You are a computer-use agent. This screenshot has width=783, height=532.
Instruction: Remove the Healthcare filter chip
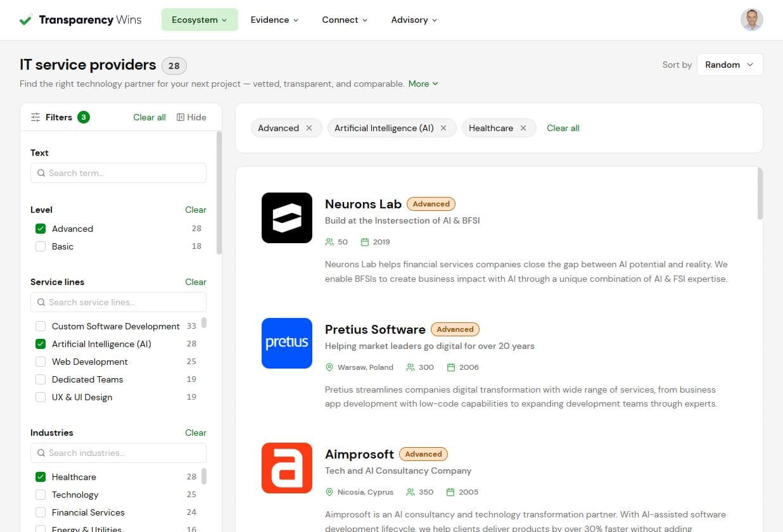(x=523, y=128)
